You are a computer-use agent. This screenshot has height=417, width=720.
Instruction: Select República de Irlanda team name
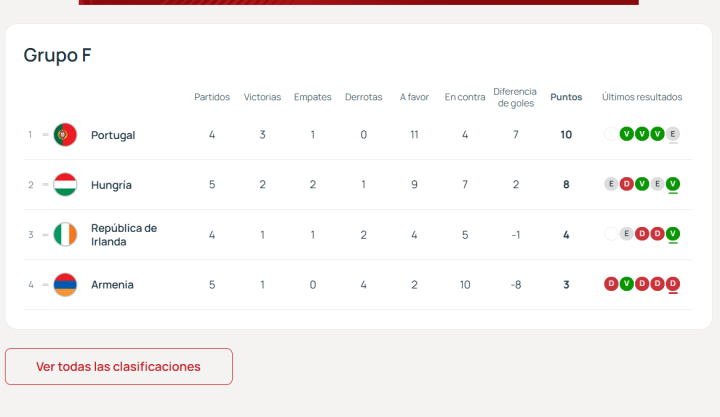pyautogui.click(x=123, y=235)
